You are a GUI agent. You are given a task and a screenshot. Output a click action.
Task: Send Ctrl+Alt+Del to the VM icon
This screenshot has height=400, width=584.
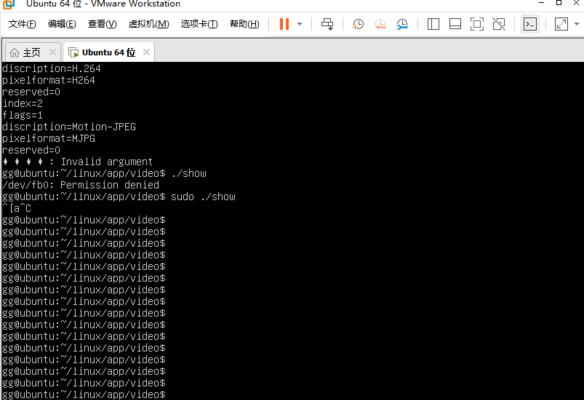[x=327, y=24]
